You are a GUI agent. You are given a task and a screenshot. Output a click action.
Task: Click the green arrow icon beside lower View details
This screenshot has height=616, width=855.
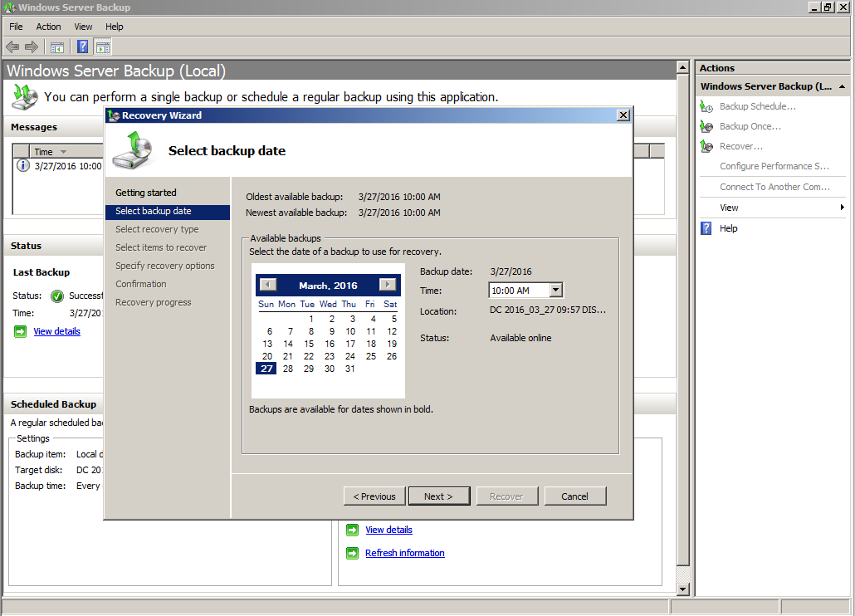point(353,530)
